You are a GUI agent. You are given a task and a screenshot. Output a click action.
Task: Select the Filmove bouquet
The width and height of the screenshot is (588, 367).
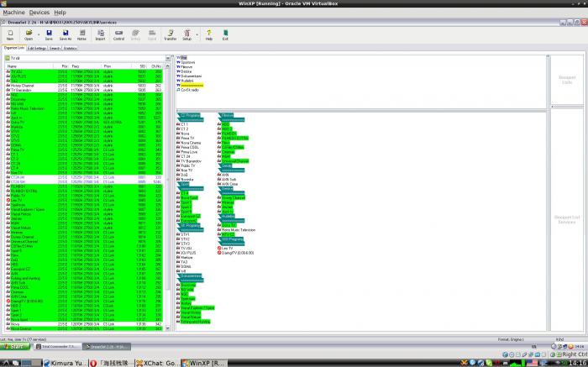pos(186,67)
